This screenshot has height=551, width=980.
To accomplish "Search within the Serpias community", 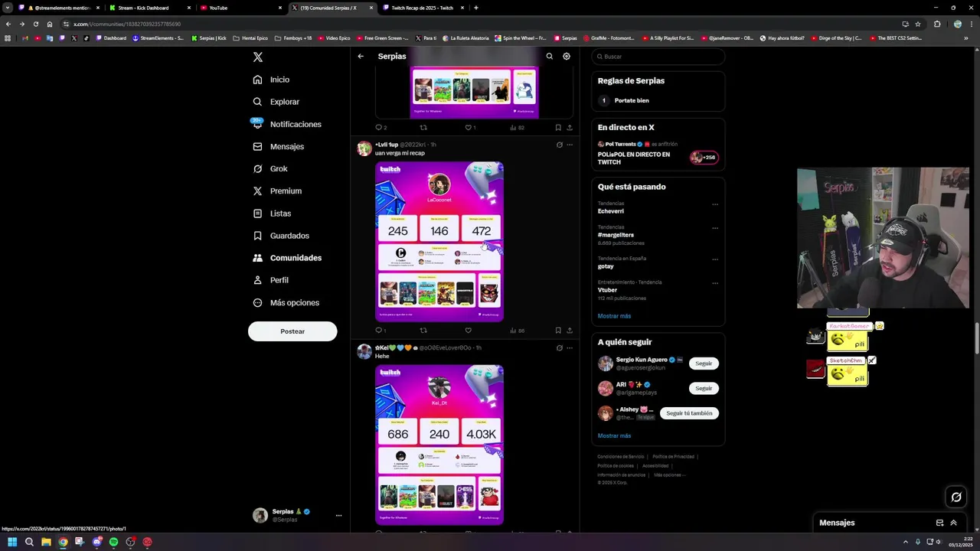I will click(549, 56).
